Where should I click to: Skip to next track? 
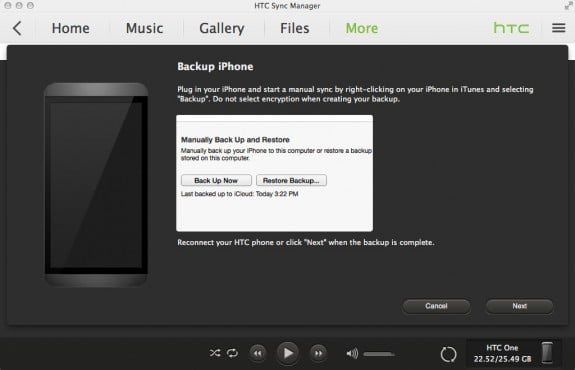(318, 353)
